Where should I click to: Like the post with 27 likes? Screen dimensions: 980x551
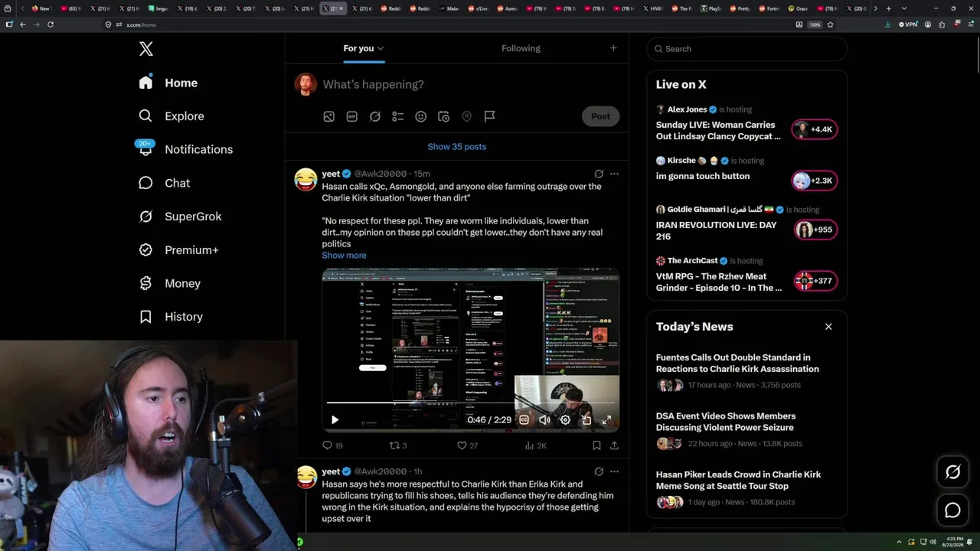(x=467, y=445)
